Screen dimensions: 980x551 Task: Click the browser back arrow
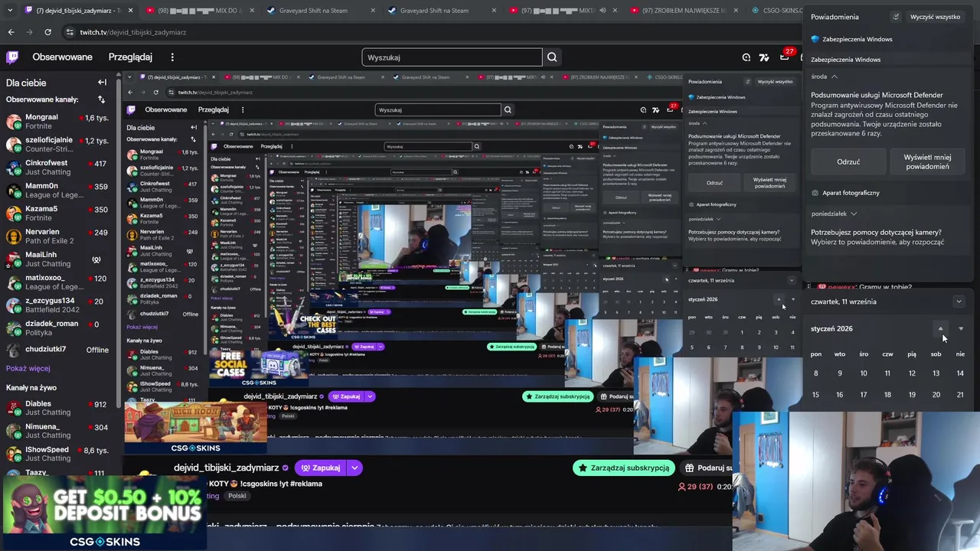coord(11,32)
